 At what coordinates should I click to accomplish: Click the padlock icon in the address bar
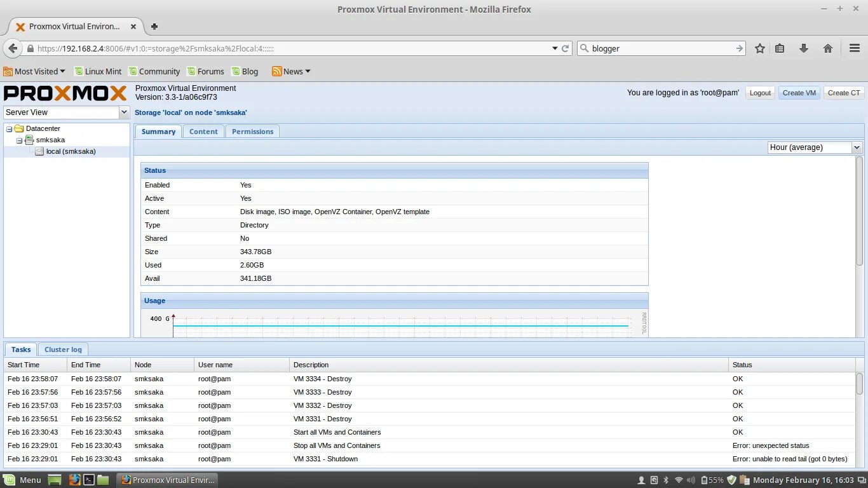coord(30,48)
